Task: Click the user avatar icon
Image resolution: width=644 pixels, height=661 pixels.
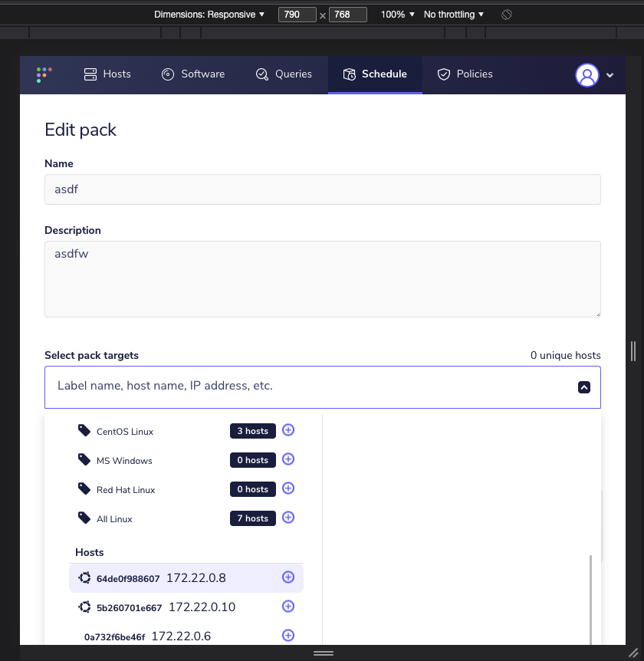Action: click(587, 75)
